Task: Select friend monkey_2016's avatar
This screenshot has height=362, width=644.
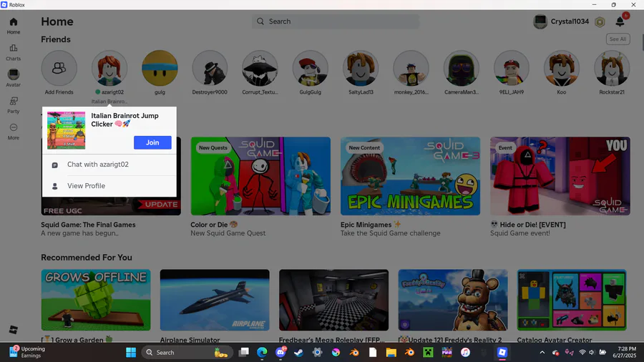Action: [411, 68]
